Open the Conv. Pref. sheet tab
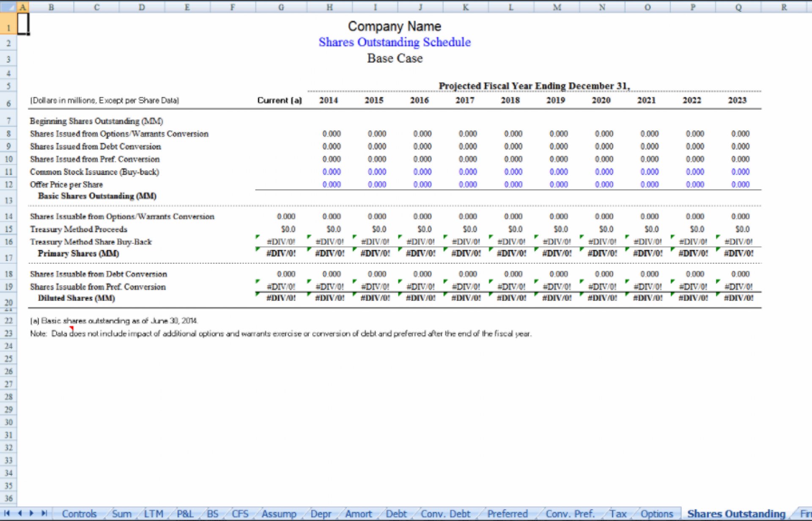Viewport: 812px width, 521px height. coord(570,514)
